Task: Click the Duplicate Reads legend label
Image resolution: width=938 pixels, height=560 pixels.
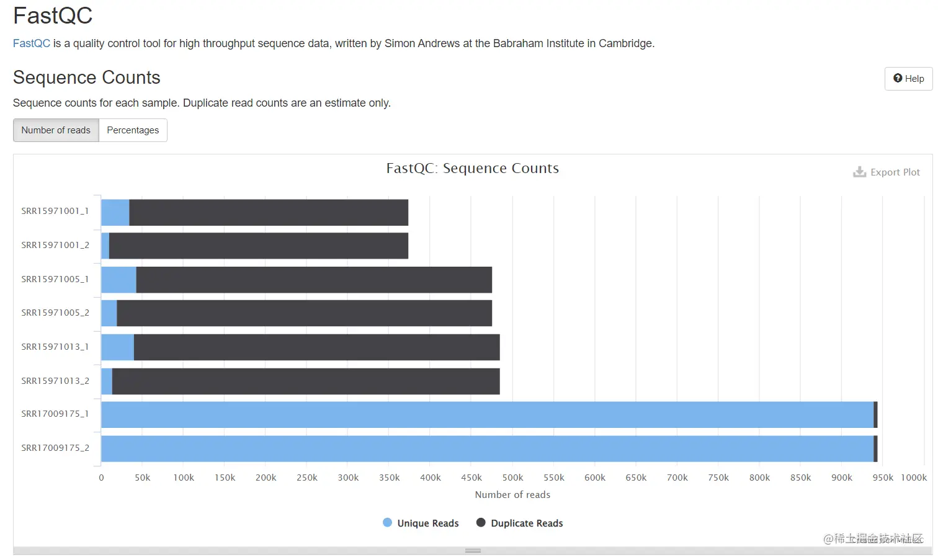Action: coord(527,523)
